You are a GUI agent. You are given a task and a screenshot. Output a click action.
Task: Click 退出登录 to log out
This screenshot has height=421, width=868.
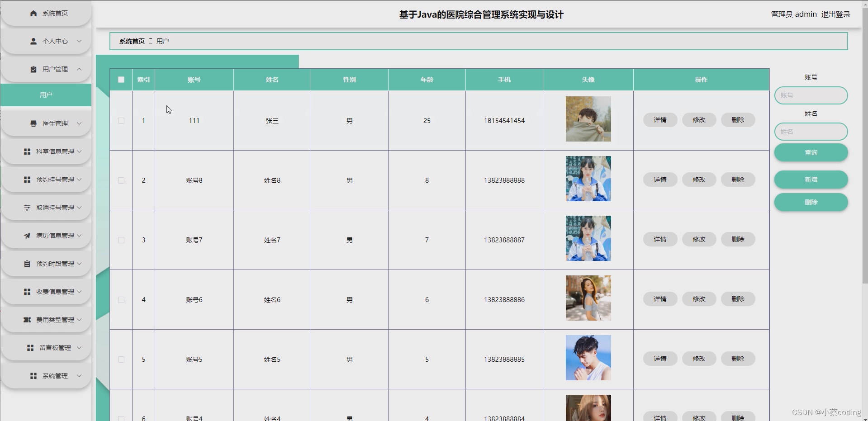(835, 14)
